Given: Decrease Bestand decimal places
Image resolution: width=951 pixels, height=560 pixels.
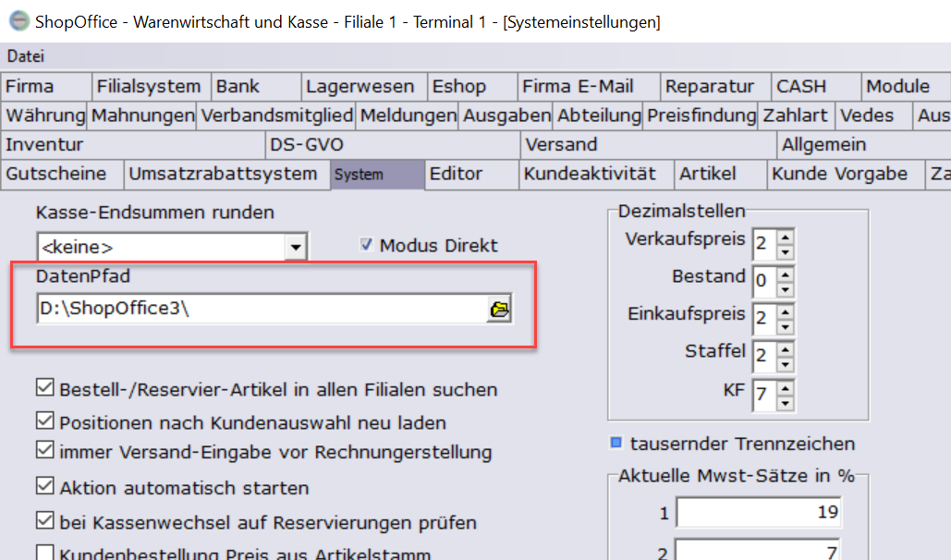Looking at the screenshot, I should point(786,289).
